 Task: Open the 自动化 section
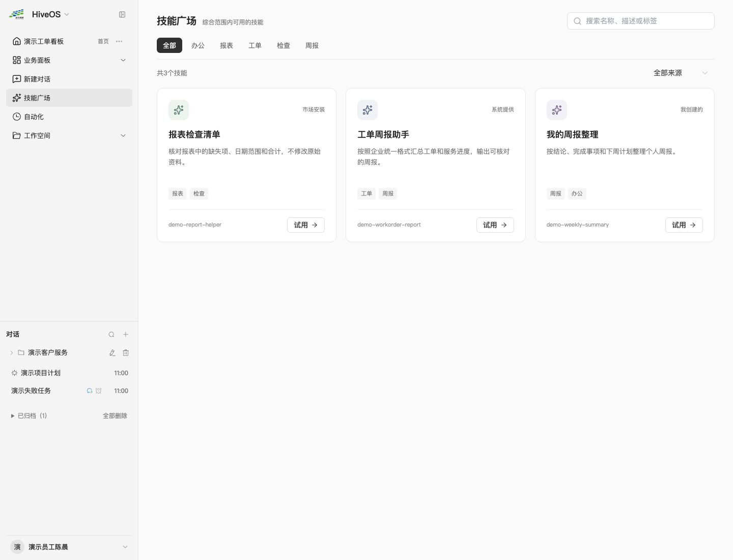pos(69,117)
